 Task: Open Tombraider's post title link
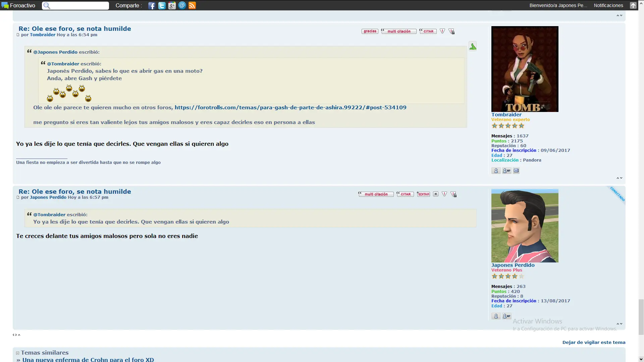(x=75, y=29)
